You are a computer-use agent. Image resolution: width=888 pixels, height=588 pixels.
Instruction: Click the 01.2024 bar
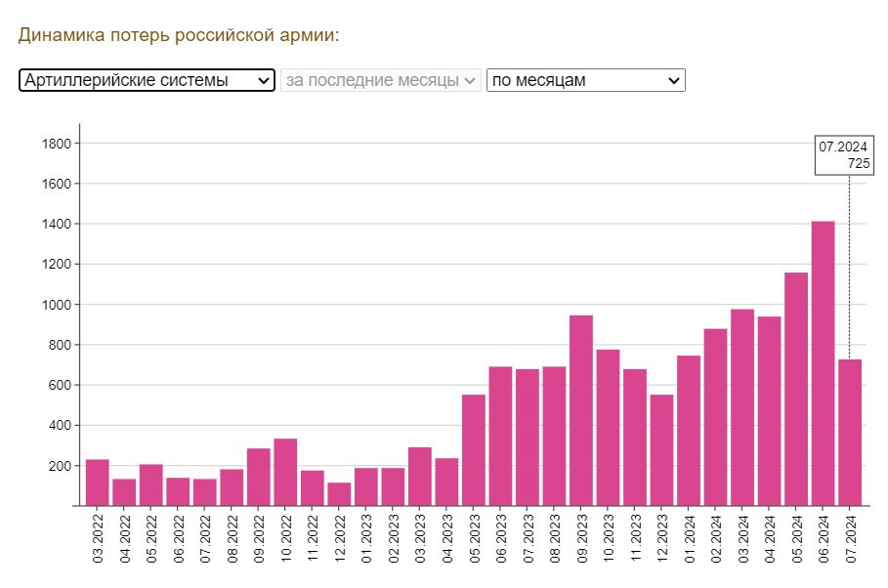(x=689, y=431)
